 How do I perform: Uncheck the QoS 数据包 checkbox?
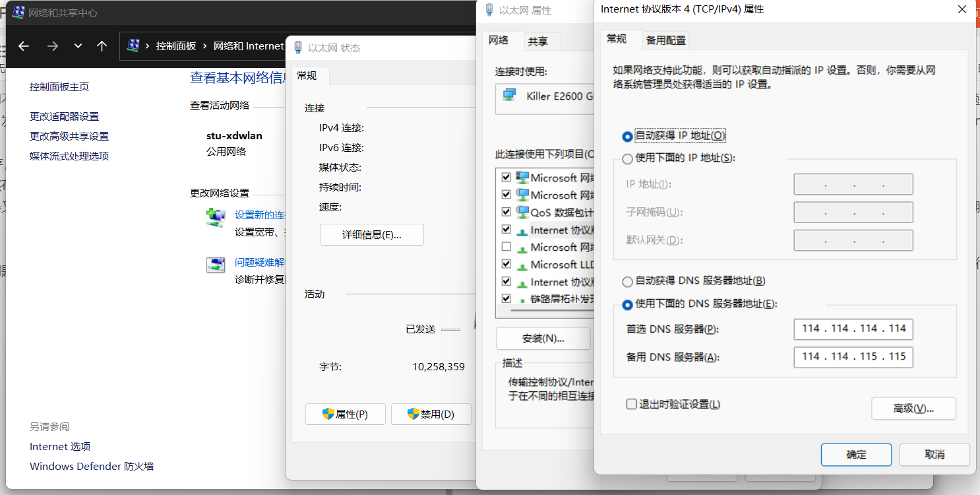tap(506, 212)
